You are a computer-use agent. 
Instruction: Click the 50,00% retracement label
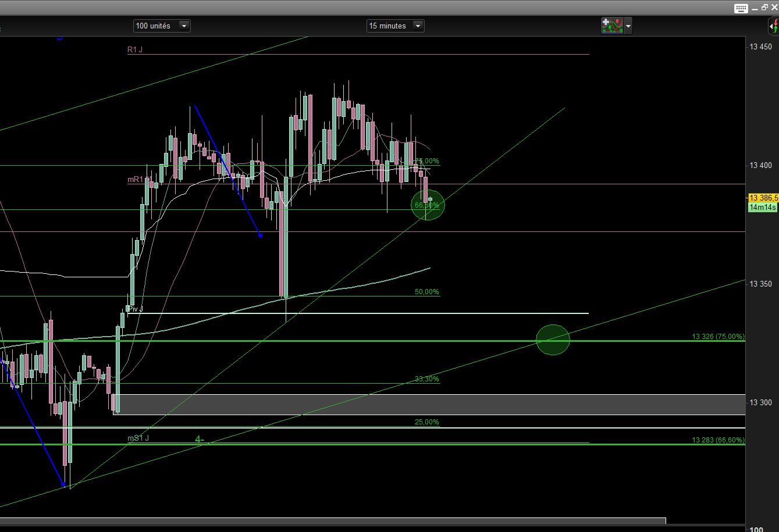tap(427, 292)
